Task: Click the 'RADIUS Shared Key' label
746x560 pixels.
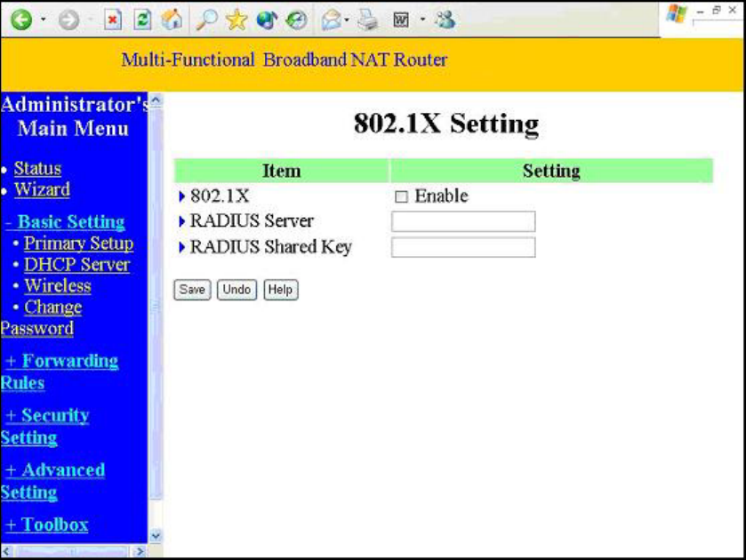Action: pos(270,247)
